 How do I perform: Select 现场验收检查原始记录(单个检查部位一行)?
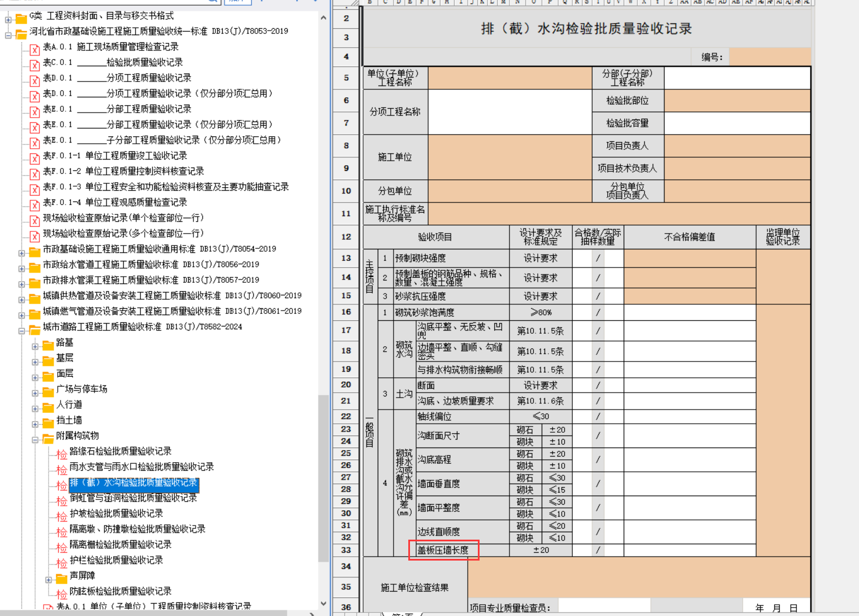tap(123, 218)
